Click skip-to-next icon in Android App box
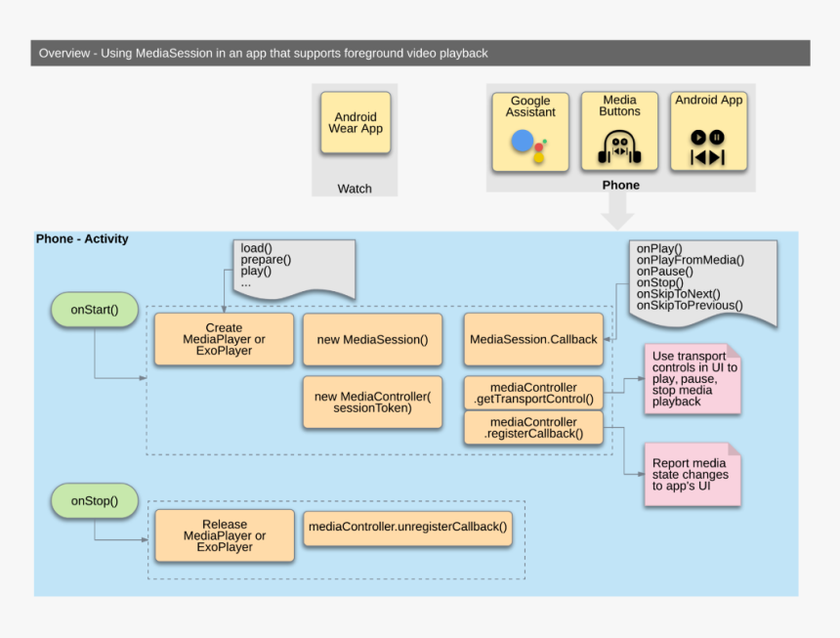840x638 pixels. [717, 157]
